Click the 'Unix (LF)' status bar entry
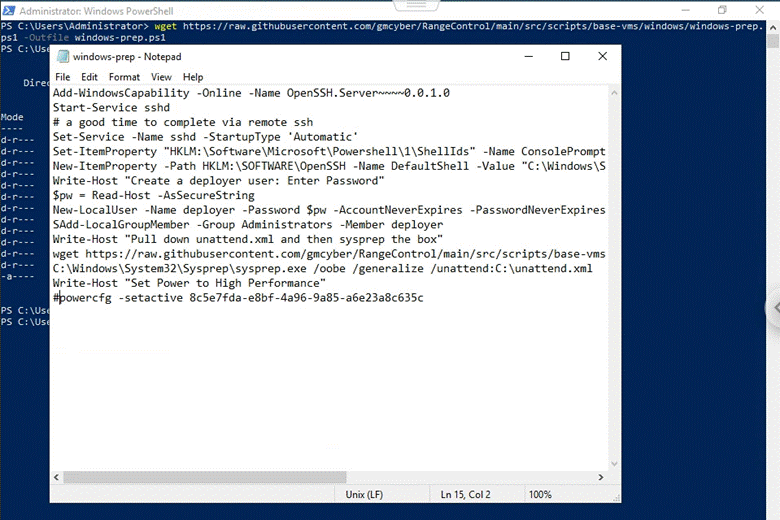 [364, 495]
